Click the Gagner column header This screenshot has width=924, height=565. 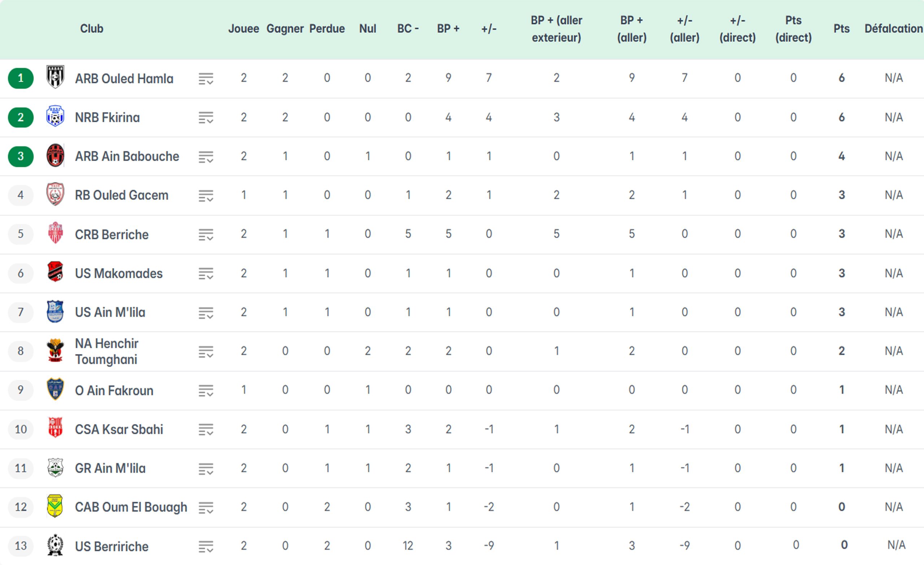(x=285, y=29)
